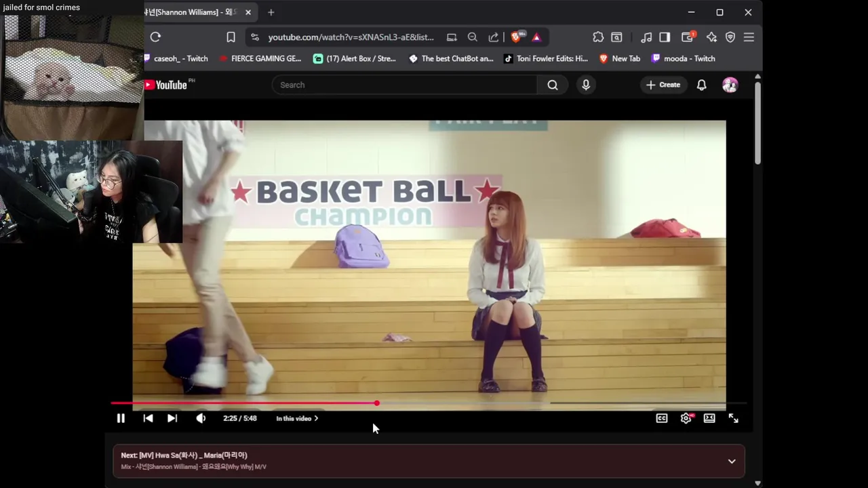This screenshot has width=868, height=488.
Task: Open the In this video chapters
Action: coord(297,418)
